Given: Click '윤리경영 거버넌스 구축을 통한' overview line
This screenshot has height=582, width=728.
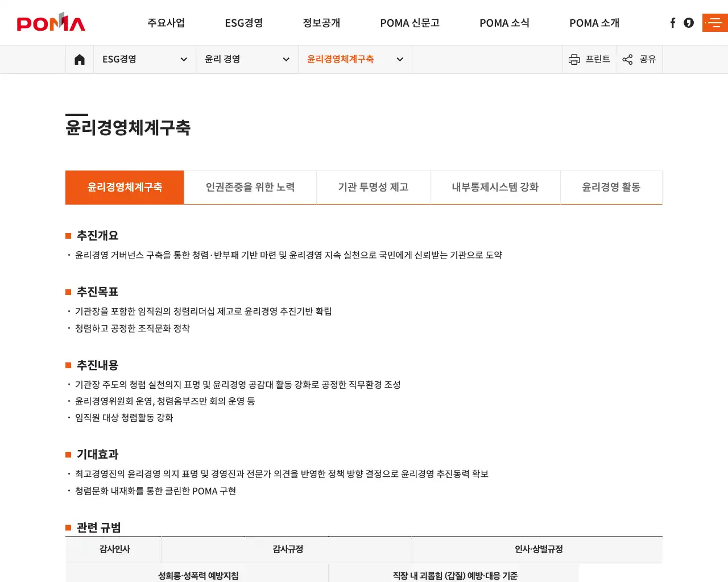Looking at the screenshot, I should 288,255.
